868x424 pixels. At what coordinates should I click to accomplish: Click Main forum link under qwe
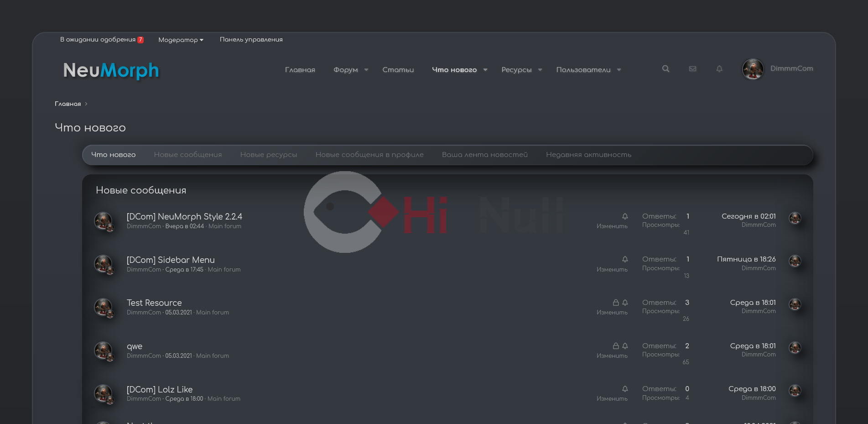(x=213, y=356)
